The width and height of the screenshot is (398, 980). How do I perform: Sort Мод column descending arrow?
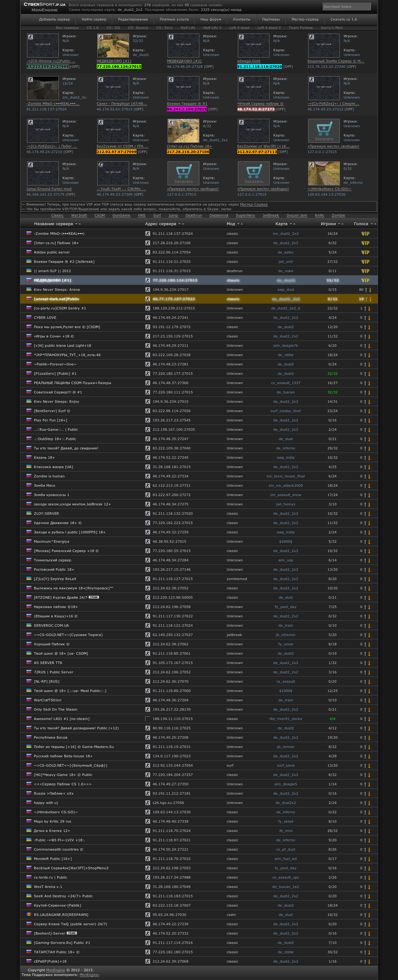(238, 224)
